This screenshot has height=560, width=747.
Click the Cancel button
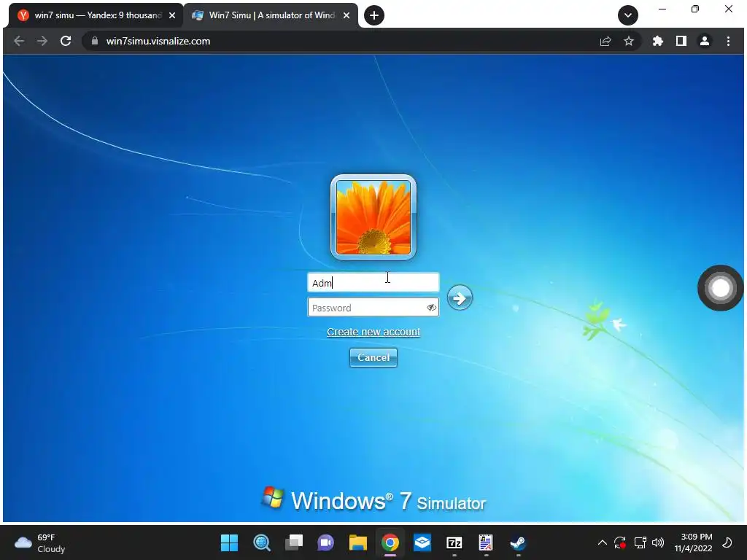tap(373, 357)
